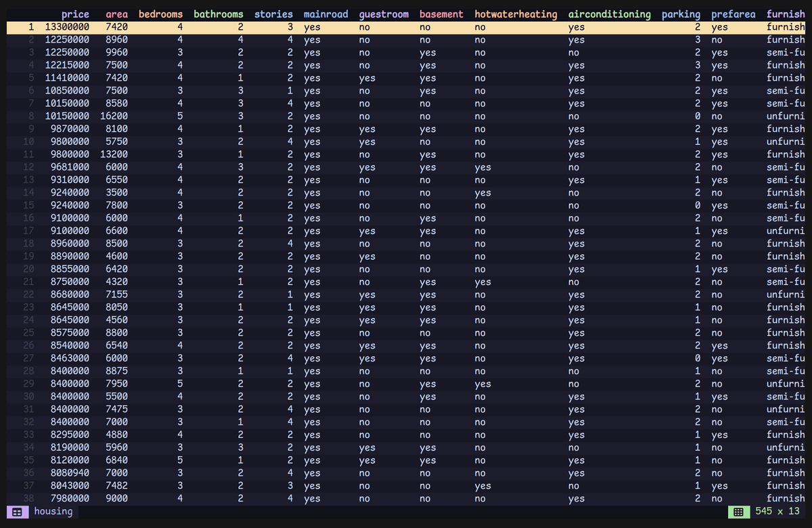Select the parking column header
Screen dimensions: 812x528
(681, 14)
